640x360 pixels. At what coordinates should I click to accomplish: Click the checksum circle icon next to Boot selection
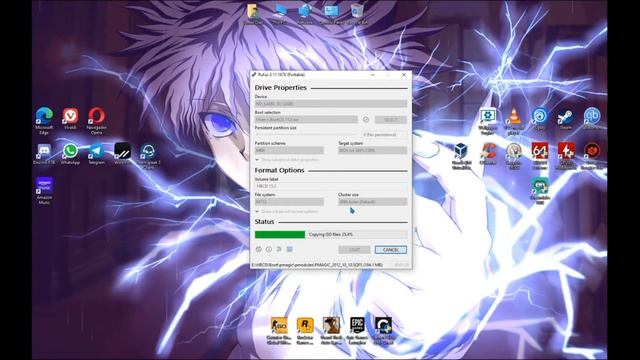point(366,120)
